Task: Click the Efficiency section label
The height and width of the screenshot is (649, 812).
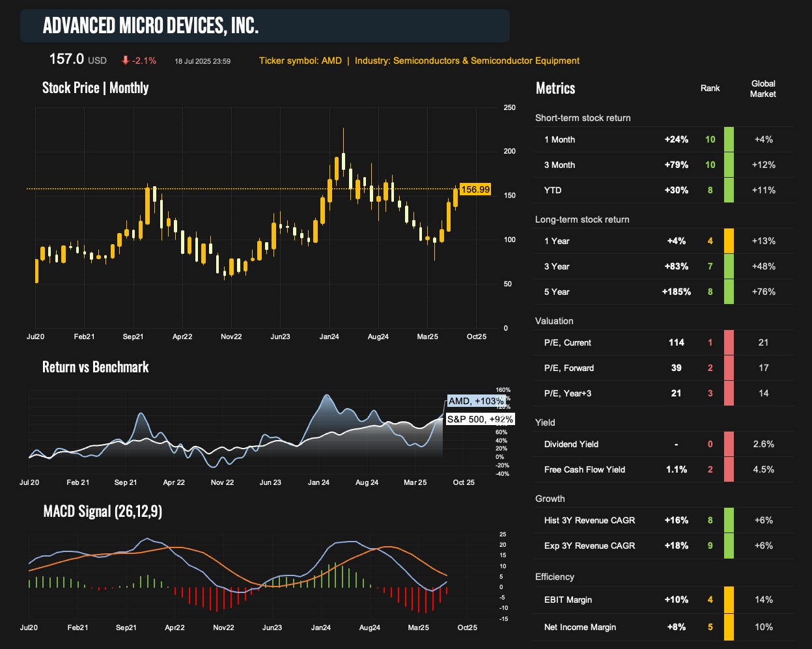Action: click(555, 577)
